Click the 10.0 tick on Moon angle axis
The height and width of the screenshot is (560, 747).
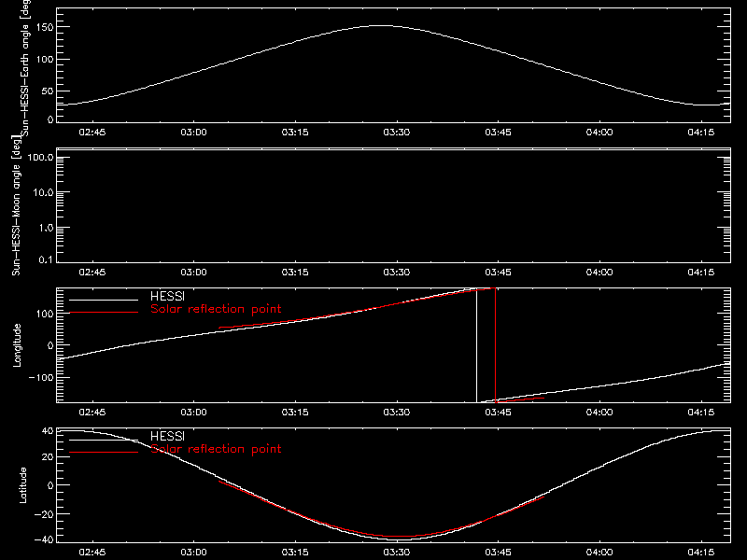tap(43, 192)
